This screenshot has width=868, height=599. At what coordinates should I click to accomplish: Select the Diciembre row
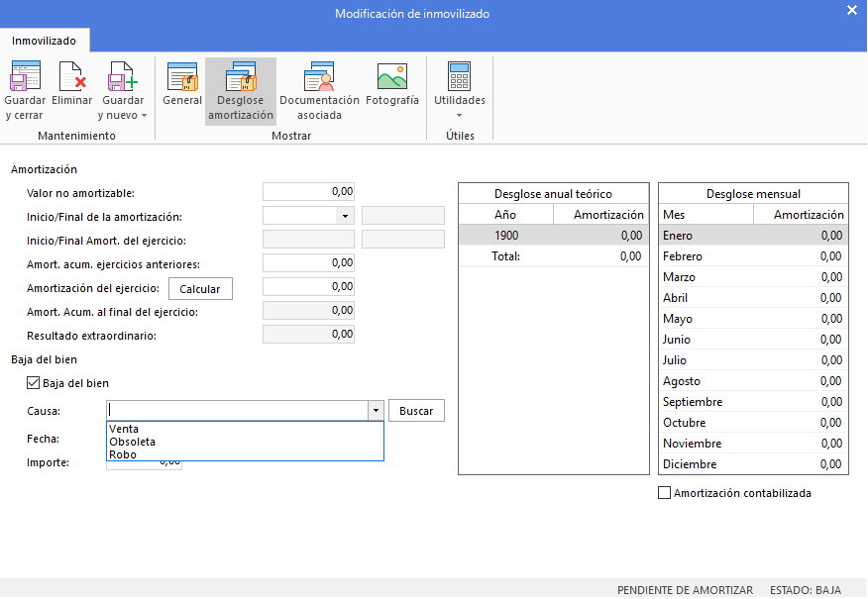[753, 464]
